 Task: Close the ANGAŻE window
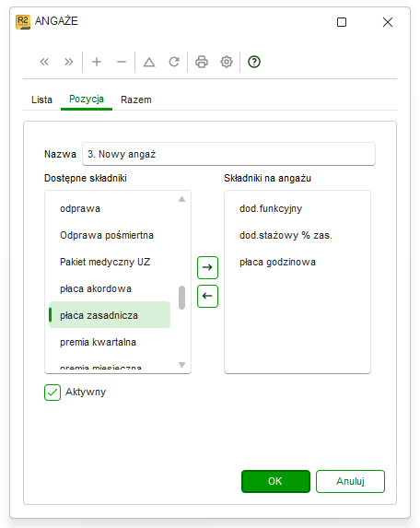pyautogui.click(x=388, y=22)
